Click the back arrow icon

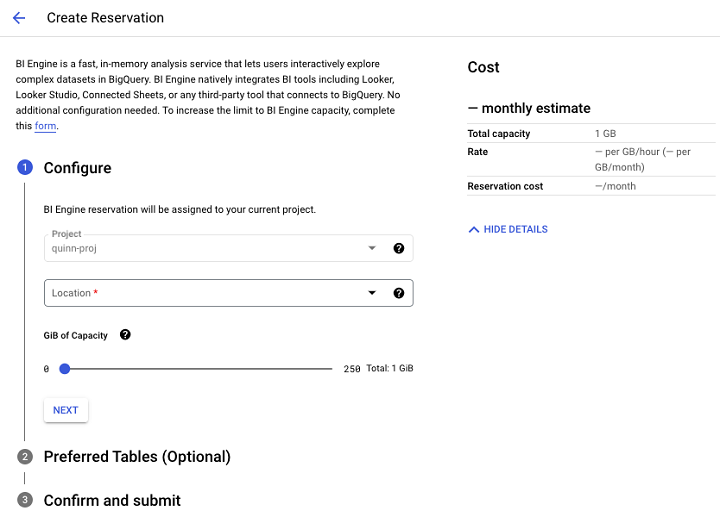19,18
